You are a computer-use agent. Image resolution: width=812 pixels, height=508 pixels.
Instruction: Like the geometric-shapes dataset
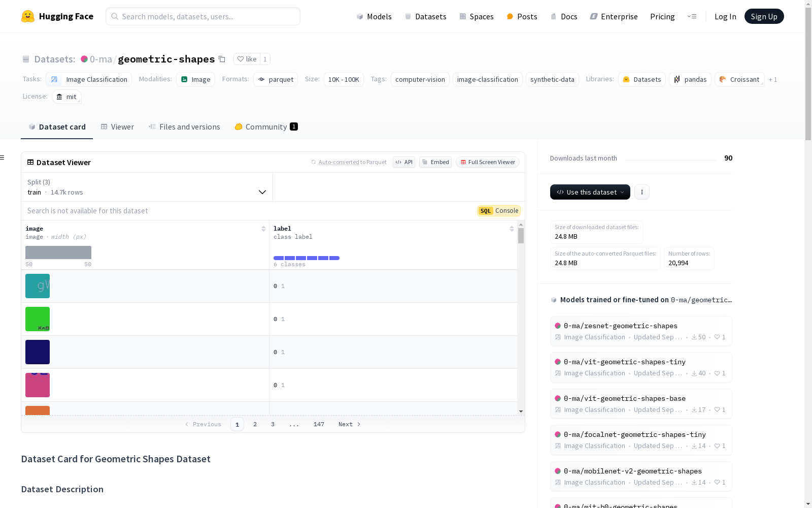click(x=247, y=59)
